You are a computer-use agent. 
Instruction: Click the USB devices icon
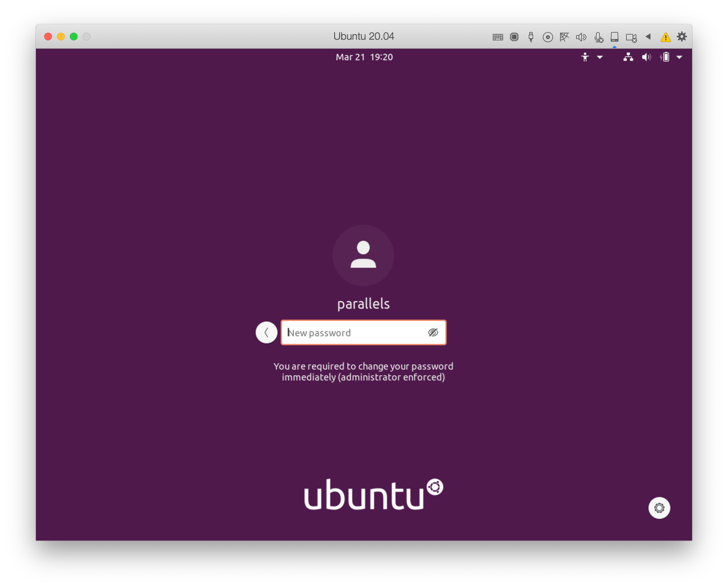tap(531, 37)
